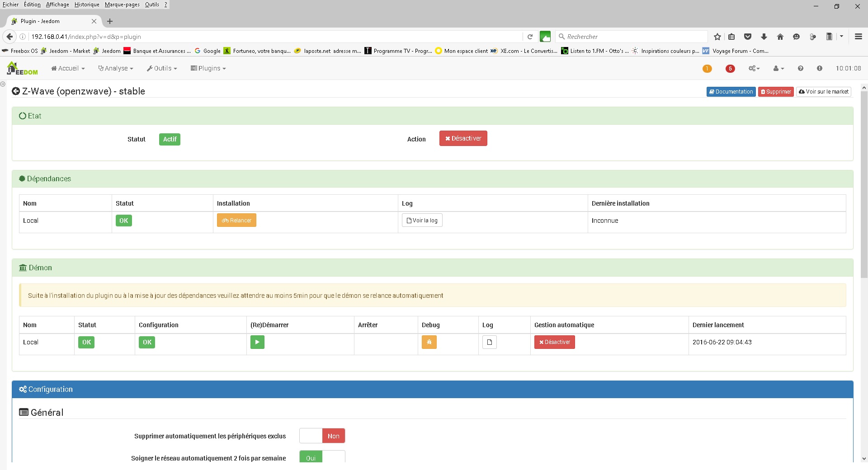Click 'Voir sur le market' button
This screenshot has width=868, height=470.
click(823, 92)
